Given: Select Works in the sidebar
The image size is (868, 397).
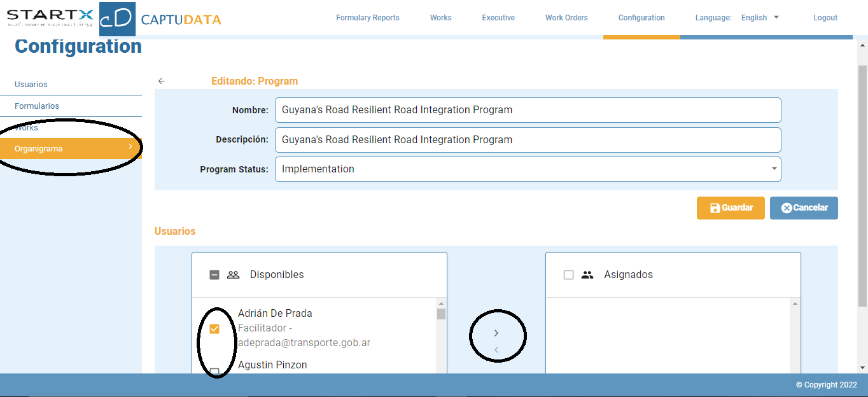Looking at the screenshot, I should point(26,128).
